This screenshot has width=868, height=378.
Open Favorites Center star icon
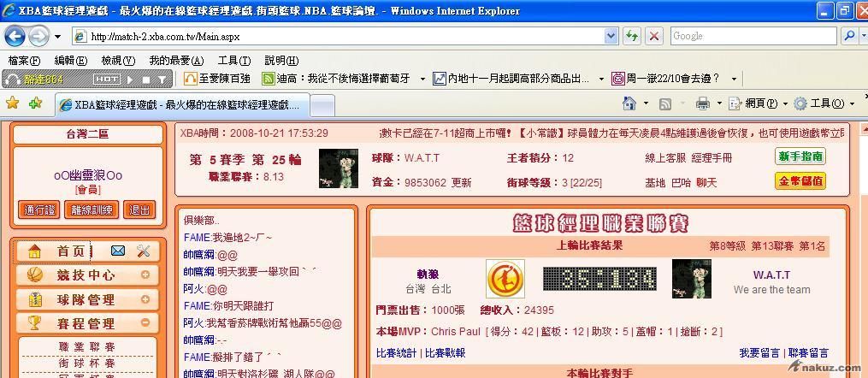[x=12, y=103]
